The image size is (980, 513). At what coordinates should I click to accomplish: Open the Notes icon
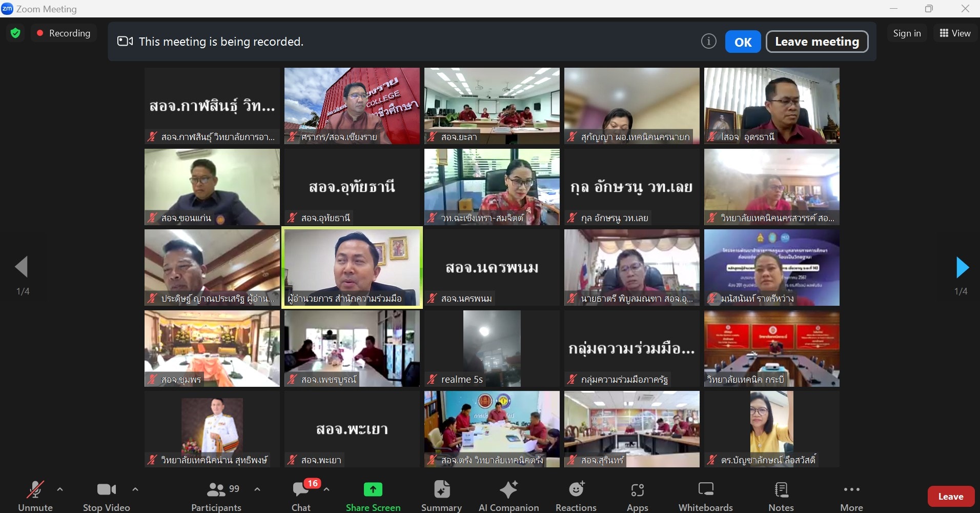pyautogui.click(x=781, y=490)
